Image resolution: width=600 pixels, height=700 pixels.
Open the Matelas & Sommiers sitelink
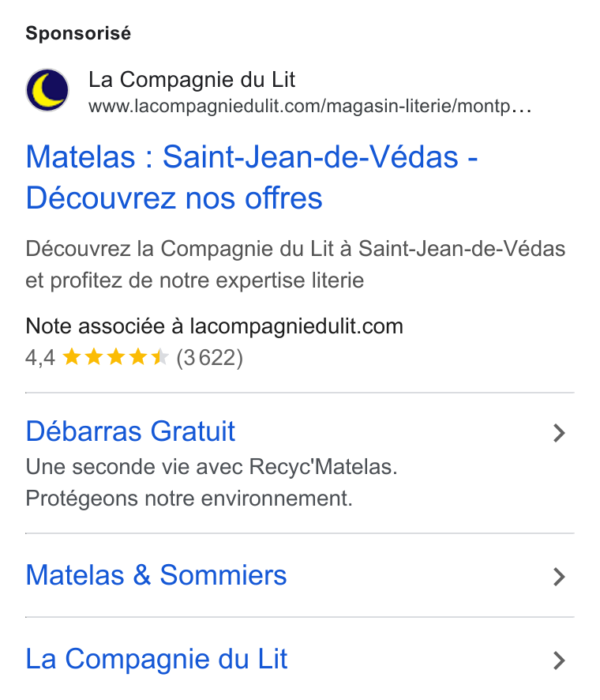[156, 575]
